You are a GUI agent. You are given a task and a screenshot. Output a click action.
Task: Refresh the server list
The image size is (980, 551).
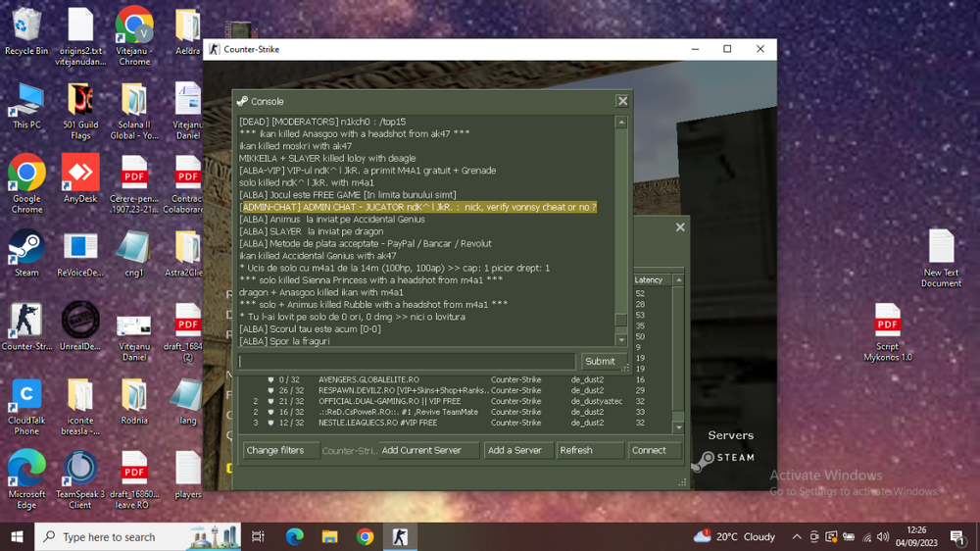point(589,450)
